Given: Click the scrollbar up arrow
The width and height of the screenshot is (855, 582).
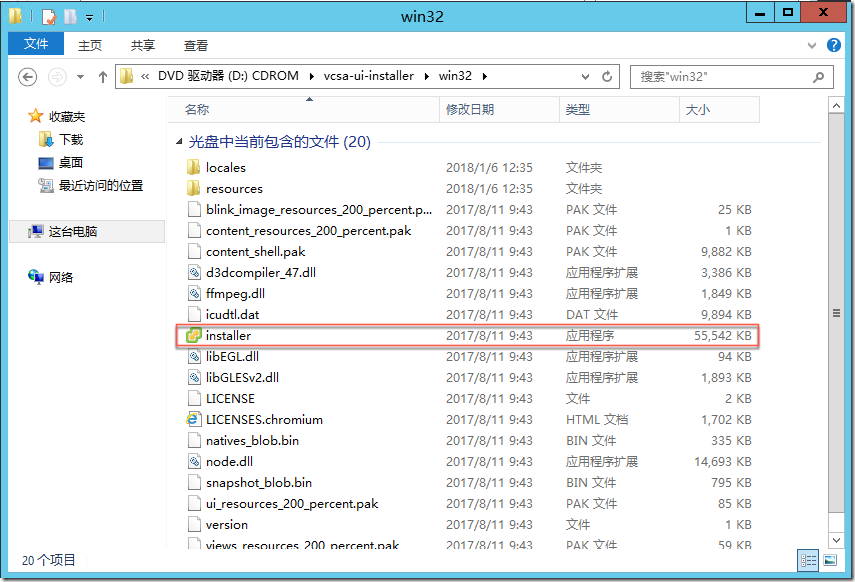Looking at the screenshot, I should click(x=836, y=105).
